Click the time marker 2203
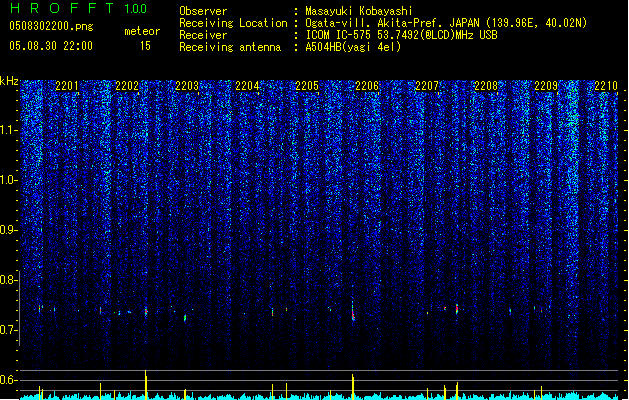The height and width of the screenshot is (400, 629). coord(187,86)
